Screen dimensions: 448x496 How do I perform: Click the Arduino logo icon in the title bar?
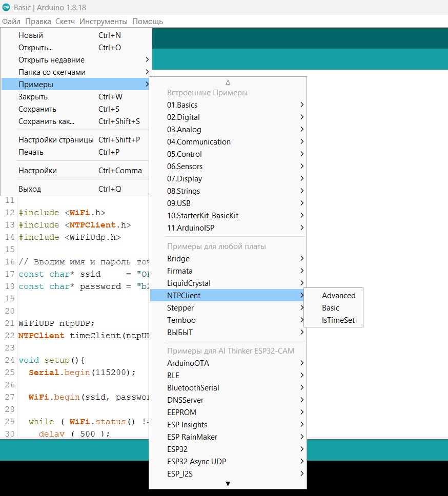pos(7,7)
